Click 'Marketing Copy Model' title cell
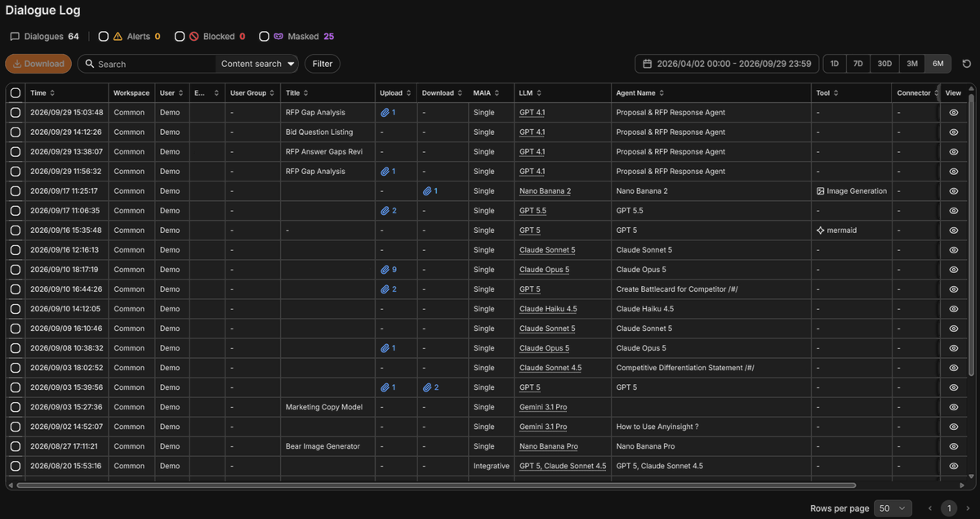 [324, 407]
